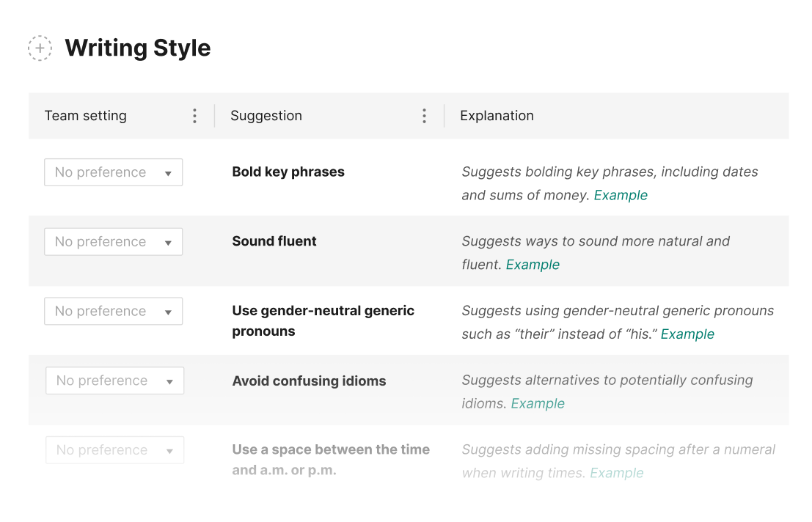This screenshot has height=522, width=812.
Task: Click the Writing Style page heading
Action: point(138,48)
